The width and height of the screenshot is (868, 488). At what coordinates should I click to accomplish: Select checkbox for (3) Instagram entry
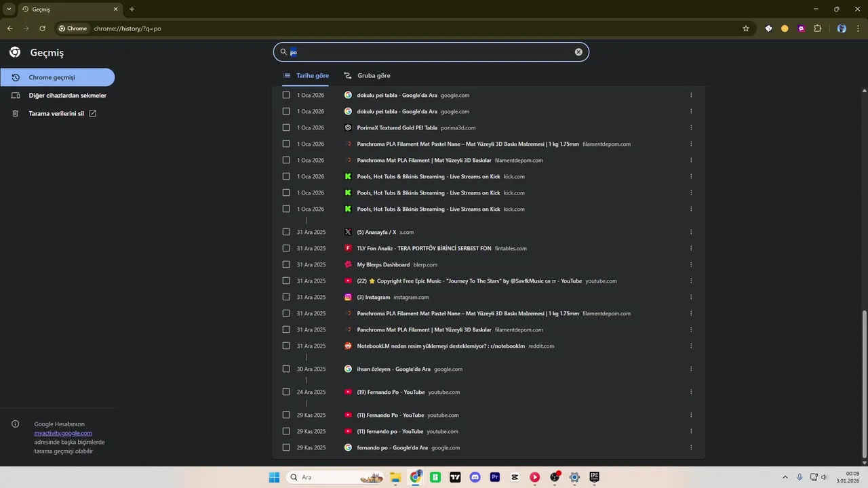point(286,297)
